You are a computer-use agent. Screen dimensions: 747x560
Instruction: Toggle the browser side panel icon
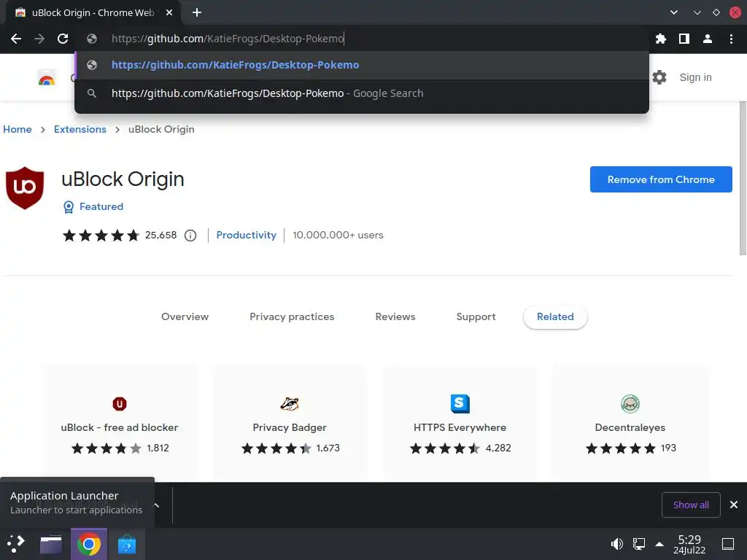pos(684,39)
